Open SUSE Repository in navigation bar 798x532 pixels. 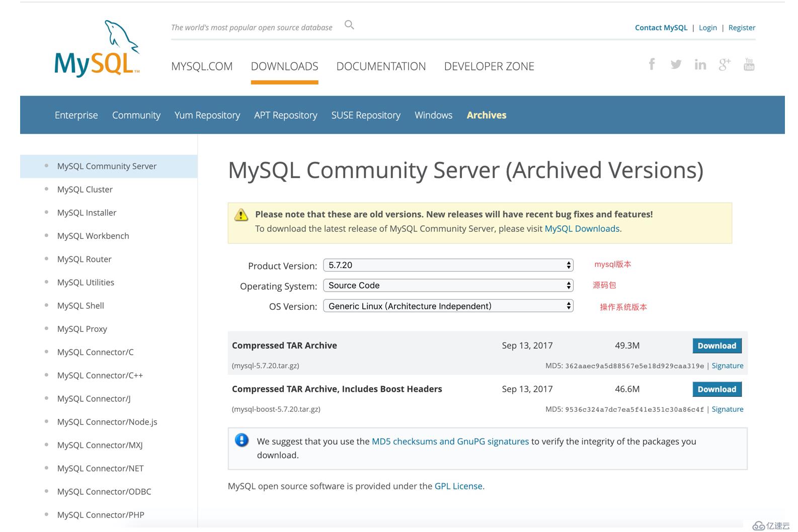(x=366, y=115)
